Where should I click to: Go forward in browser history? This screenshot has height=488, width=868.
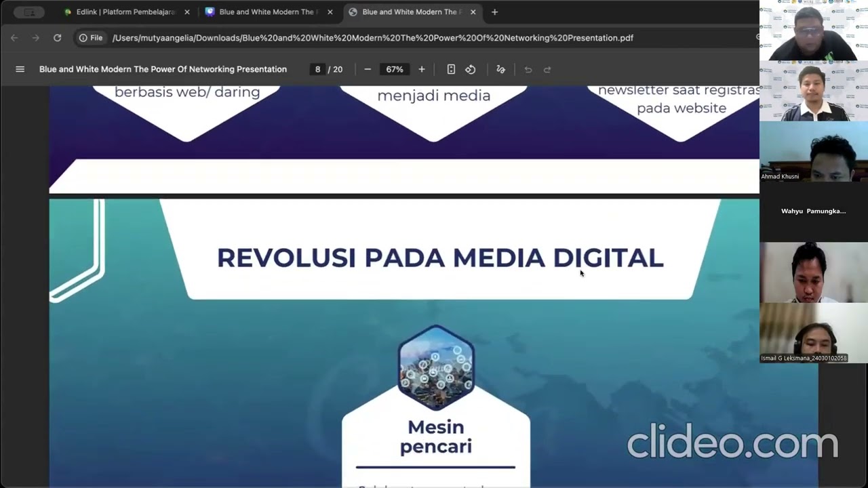[x=35, y=38]
